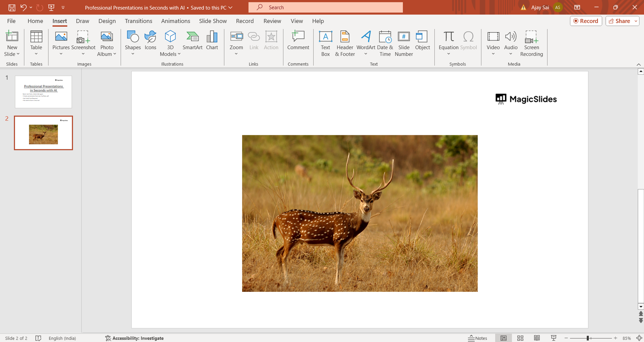The width and height of the screenshot is (644, 342).
Task: Collapse the ribbon
Action: click(x=639, y=64)
